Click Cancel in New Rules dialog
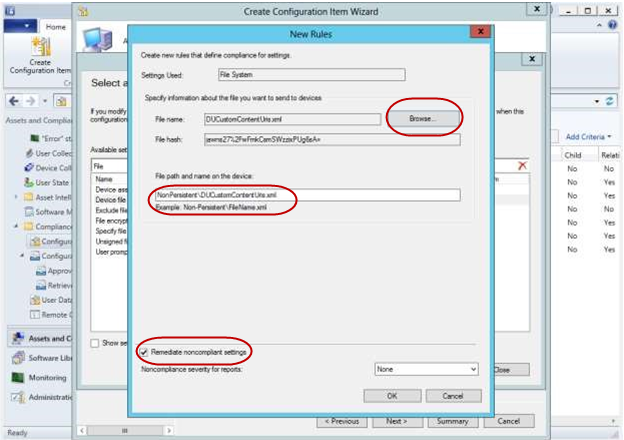 tap(453, 396)
